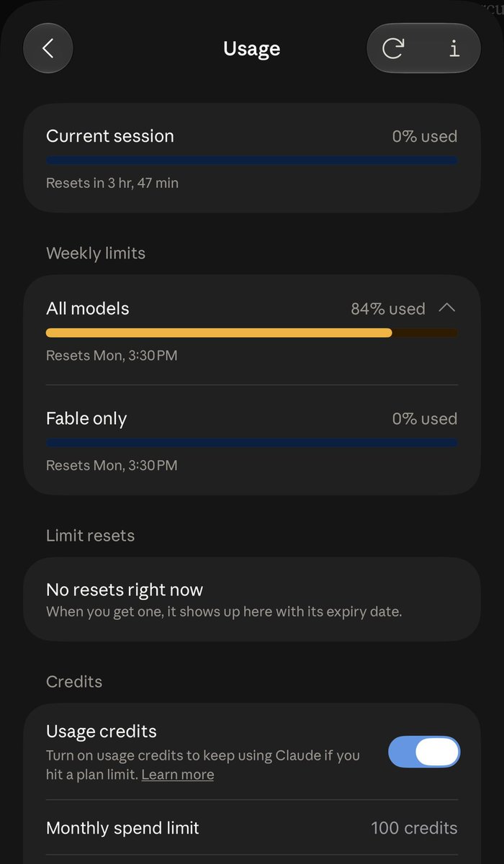Tap the 84% used text
The image size is (504, 864).
point(388,309)
